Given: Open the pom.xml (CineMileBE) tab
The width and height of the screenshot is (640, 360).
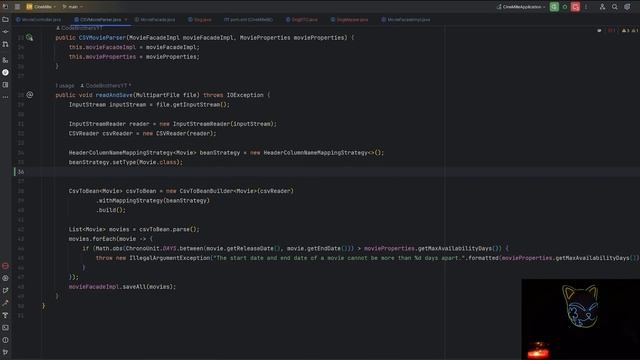Looking at the screenshot, I should 248,20.
